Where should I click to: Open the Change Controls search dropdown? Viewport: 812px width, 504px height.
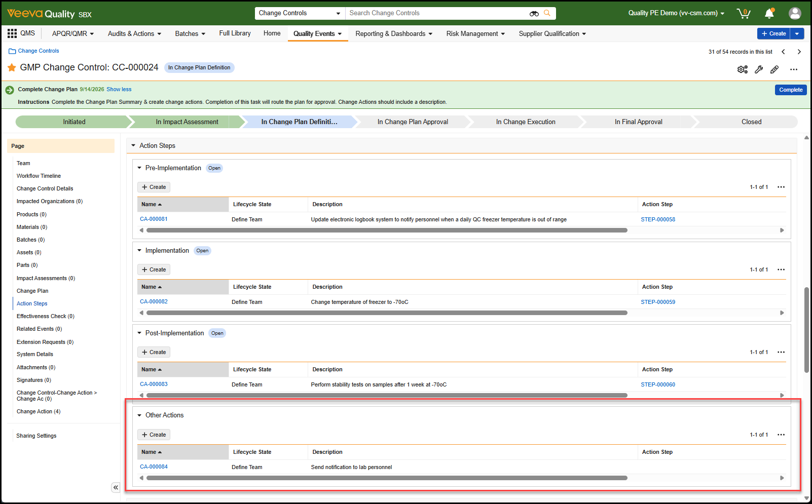click(299, 13)
